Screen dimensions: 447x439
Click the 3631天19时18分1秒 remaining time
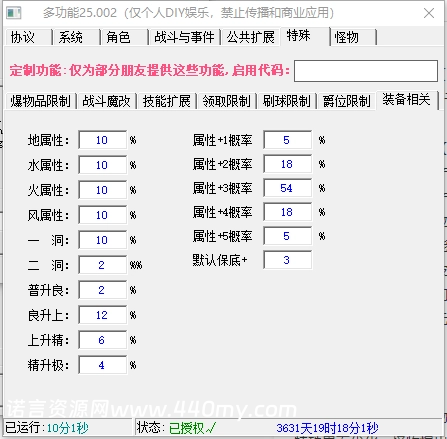(327, 428)
